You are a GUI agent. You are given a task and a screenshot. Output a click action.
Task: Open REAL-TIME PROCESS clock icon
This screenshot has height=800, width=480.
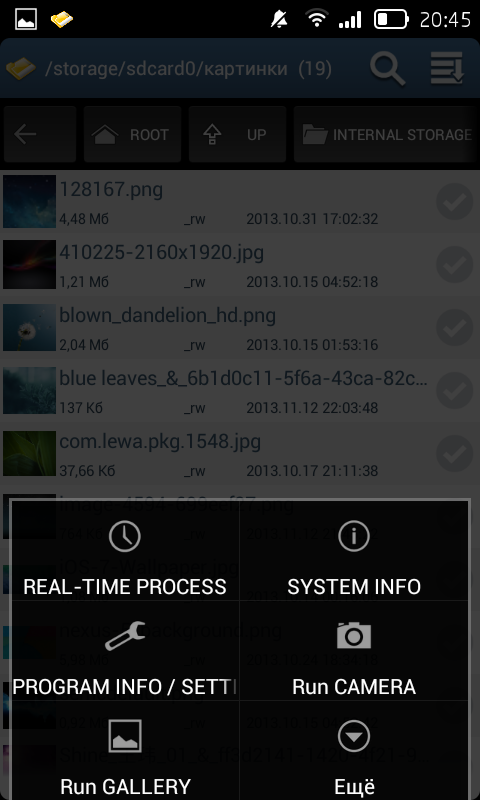click(x=125, y=536)
